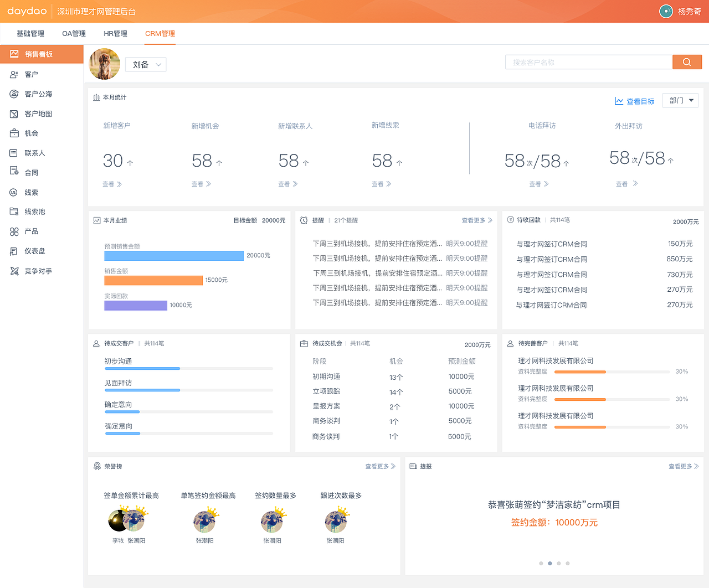The width and height of the screenshot is (709, 588).
Task: Click 查看 under 电话拜访
Action: click(539, 184)
